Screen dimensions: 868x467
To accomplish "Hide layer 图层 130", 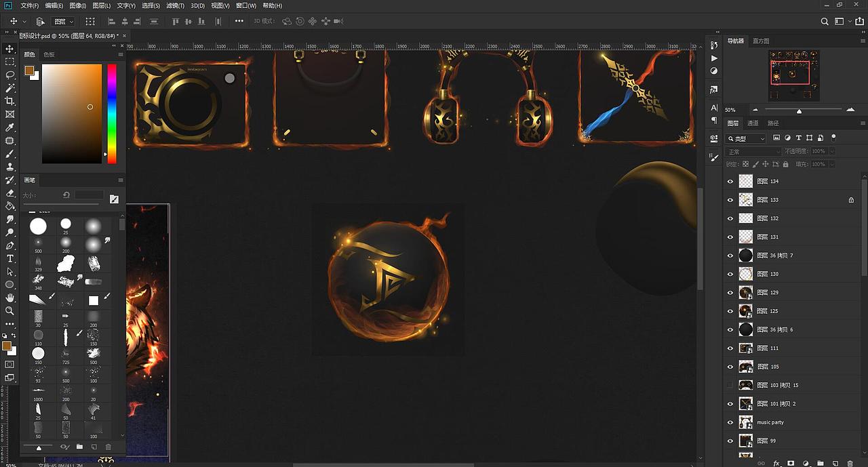I will coord(730,274).
